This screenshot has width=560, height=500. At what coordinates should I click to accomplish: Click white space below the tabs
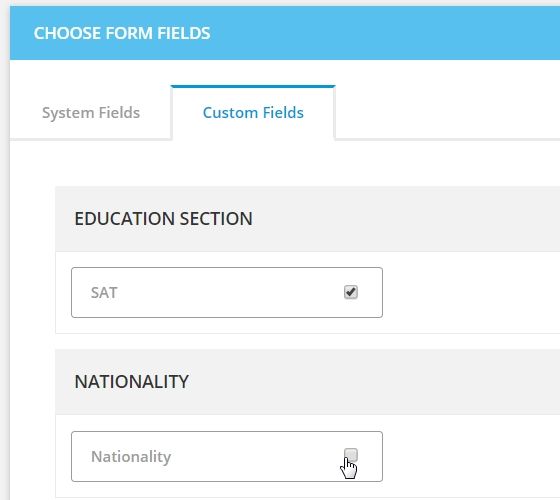285,162
